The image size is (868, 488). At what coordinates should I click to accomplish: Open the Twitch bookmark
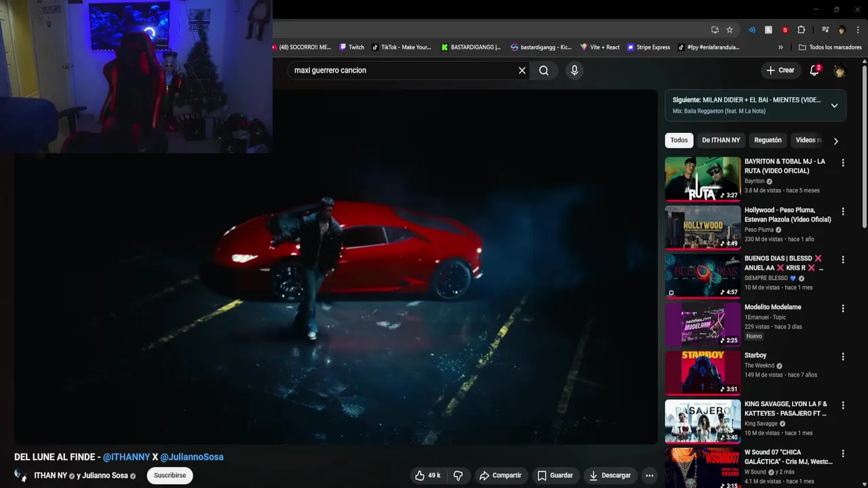[x=352, y=47]
